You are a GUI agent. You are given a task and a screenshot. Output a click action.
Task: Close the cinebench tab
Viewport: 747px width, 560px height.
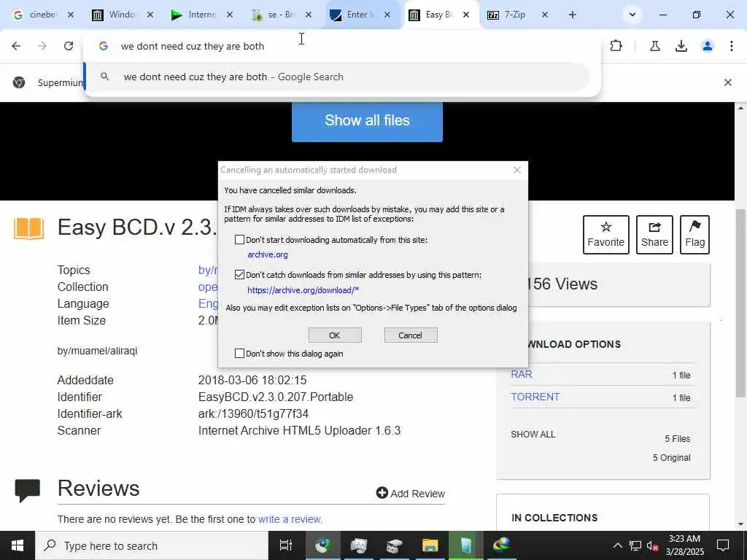tap(71, 15)
